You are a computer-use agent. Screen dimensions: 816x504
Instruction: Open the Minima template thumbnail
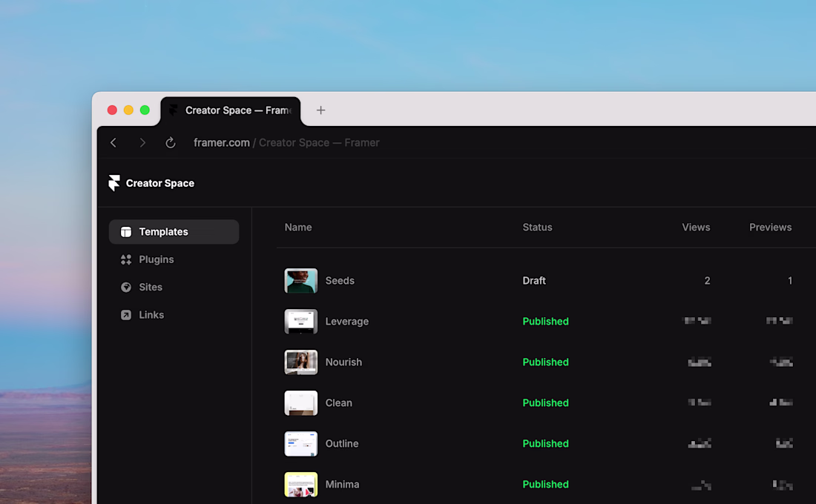tap(301, 485)
